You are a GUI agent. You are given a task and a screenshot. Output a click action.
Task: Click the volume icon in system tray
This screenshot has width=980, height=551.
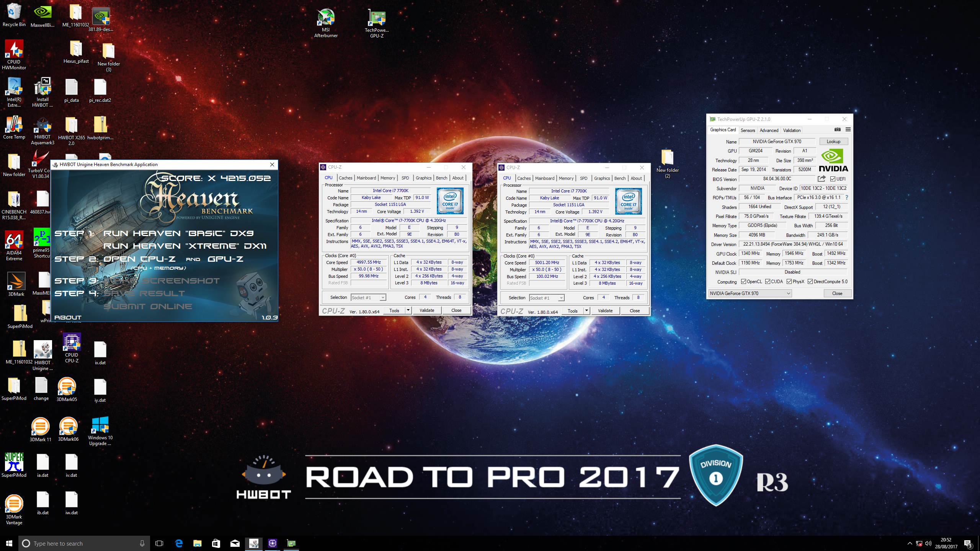pyautogui.click(x=928, y=543)
